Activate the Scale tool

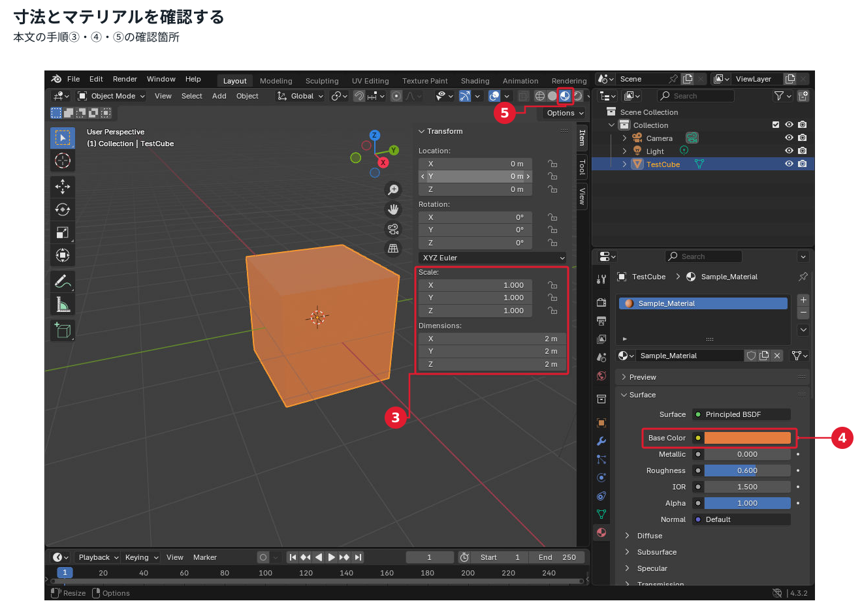point(63,232)
